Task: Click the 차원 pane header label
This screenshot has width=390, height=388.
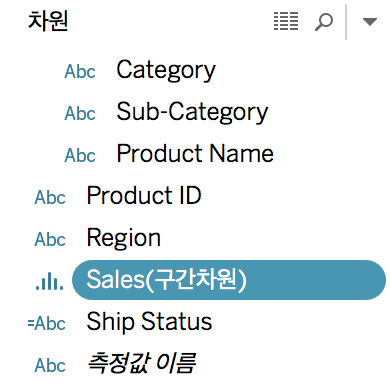Action: pyautogui.click(x=48, y=21)
